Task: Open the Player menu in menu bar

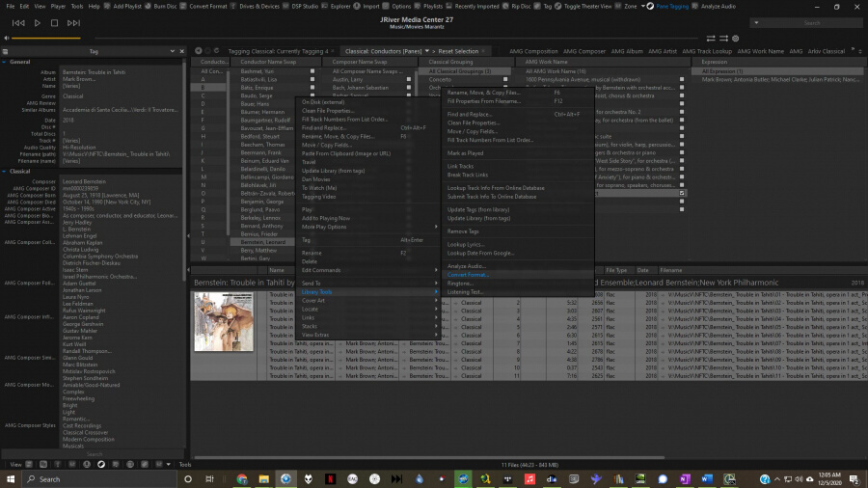Action: click(x=58, y=6)
